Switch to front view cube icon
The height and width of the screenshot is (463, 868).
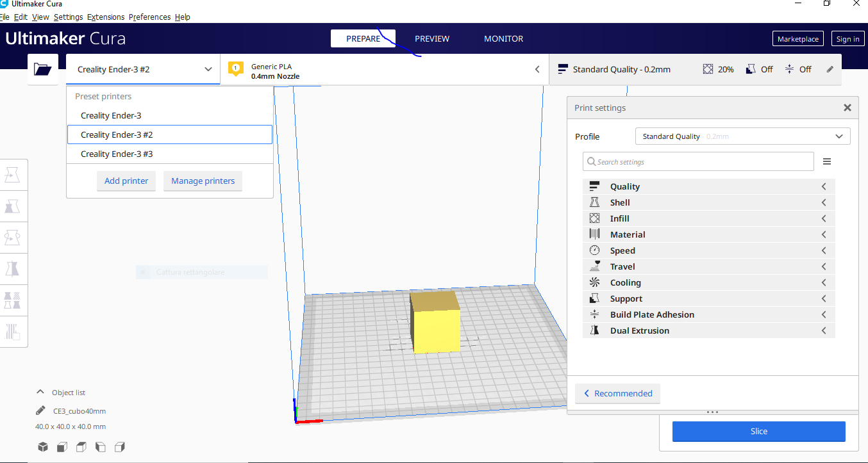[x=62, y=447]
